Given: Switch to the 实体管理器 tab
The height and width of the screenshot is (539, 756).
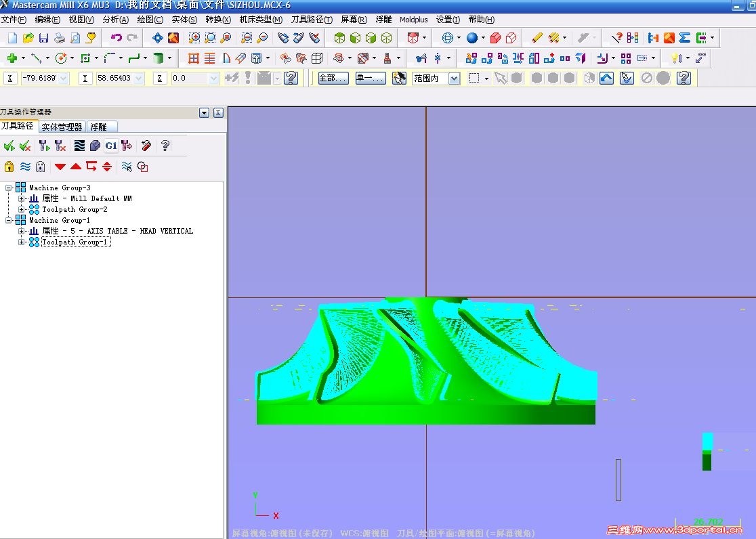Looking at the screenshot, I should [x=62, y=127].
